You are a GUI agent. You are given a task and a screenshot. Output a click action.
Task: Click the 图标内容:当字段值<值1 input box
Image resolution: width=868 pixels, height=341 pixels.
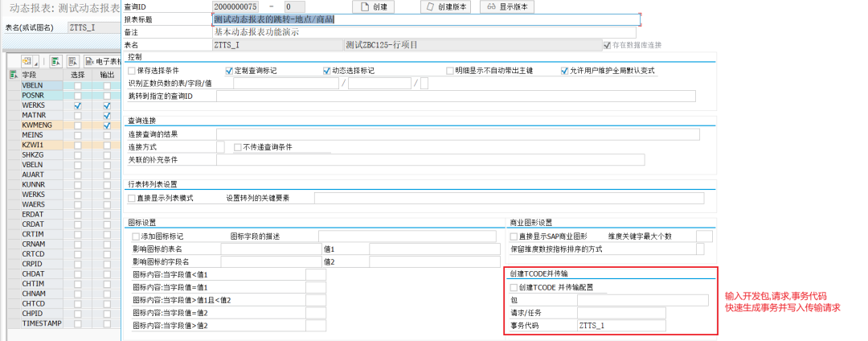click(316, 274)
